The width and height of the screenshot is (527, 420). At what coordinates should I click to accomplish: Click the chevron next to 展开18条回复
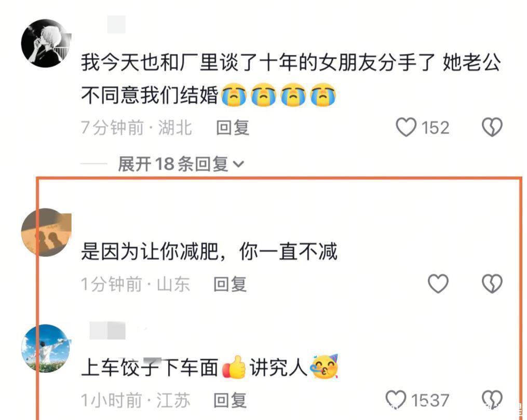[239, 164]
